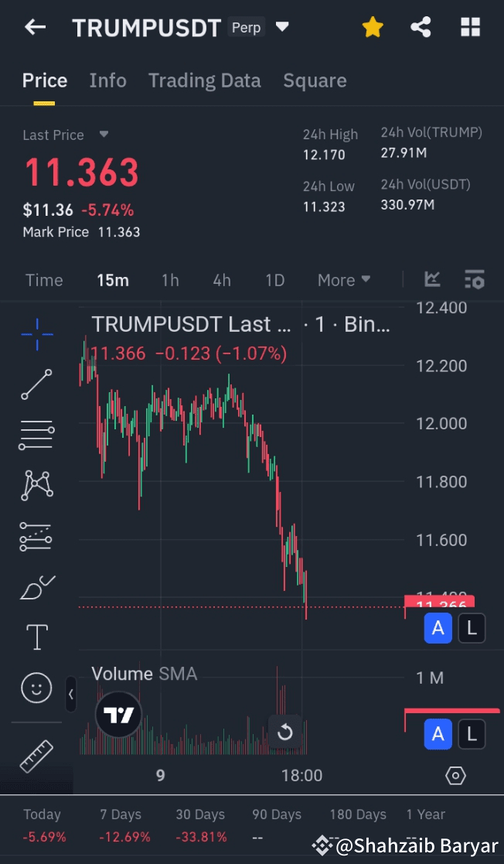Viewport: 504px width, 864px height.
Task: Open the share icon
Action: coord(421,27)
